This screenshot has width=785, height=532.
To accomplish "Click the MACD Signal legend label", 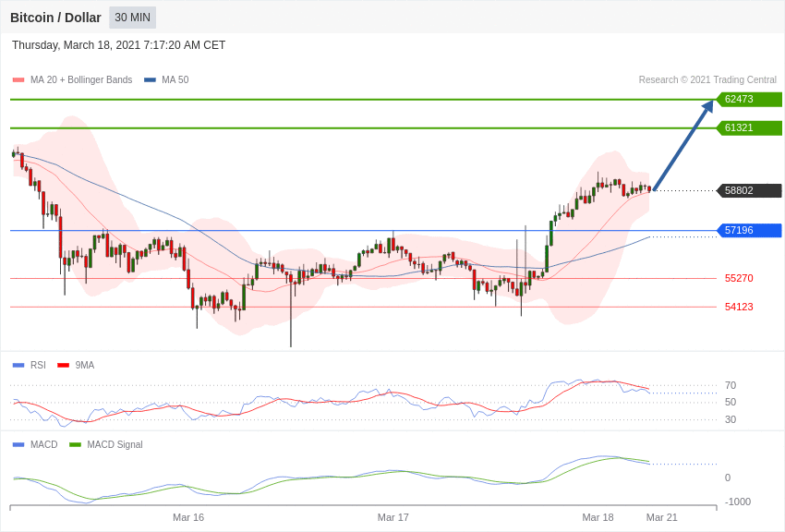I will click(115, 444).
